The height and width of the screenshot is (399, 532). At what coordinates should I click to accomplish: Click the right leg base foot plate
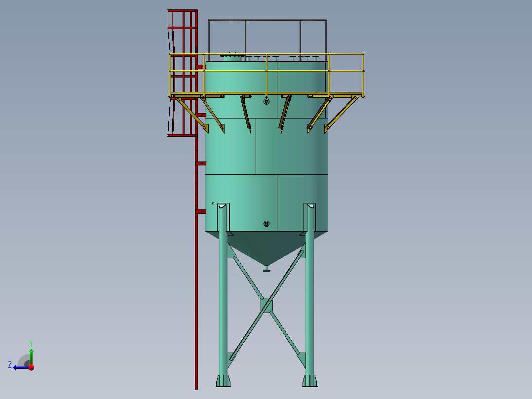click(310, 381)
